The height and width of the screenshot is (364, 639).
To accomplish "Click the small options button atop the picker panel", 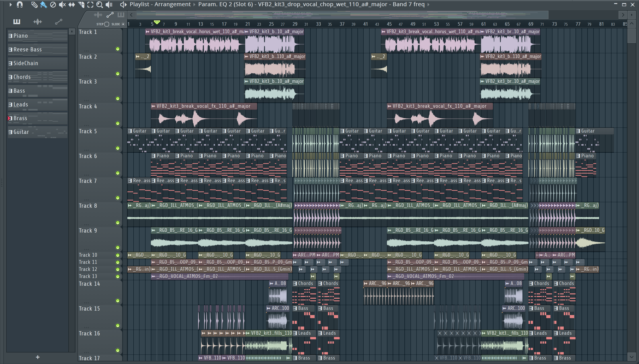I will tap(72, 31).
